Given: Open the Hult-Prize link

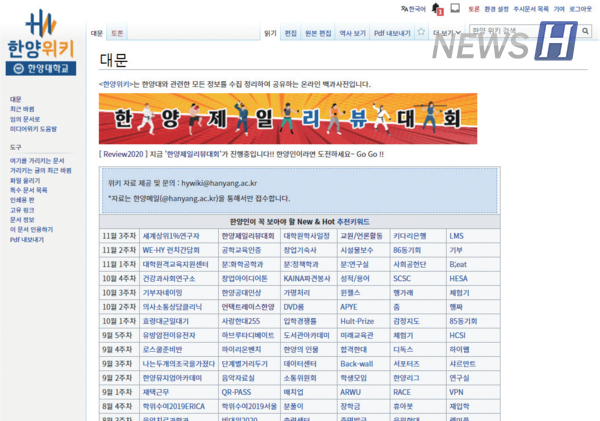Looking at the screenshot, I should pyautogui.click(x=357, y=321).
